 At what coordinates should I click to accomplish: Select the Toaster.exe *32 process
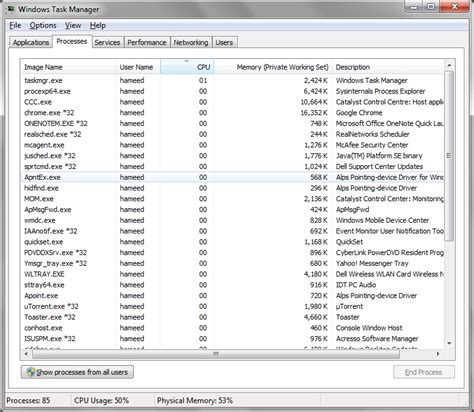pos(232,317)
